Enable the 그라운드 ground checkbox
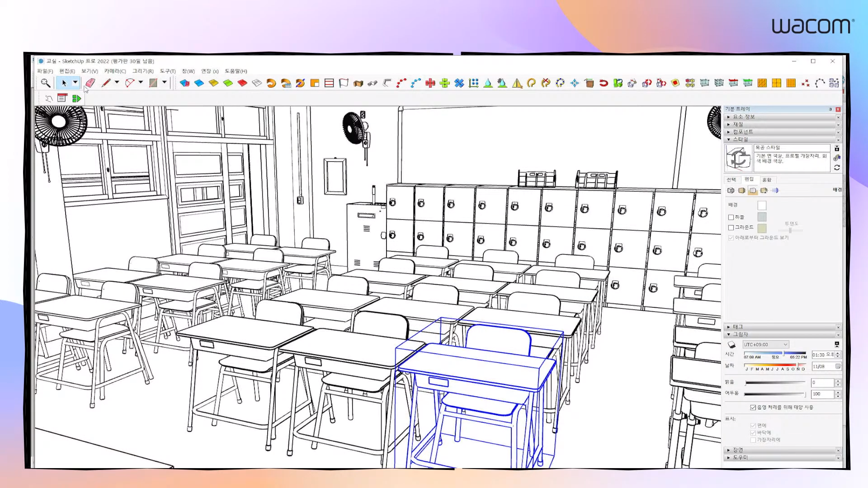Viewport: 868px width, 488px height. pos(731,228)
